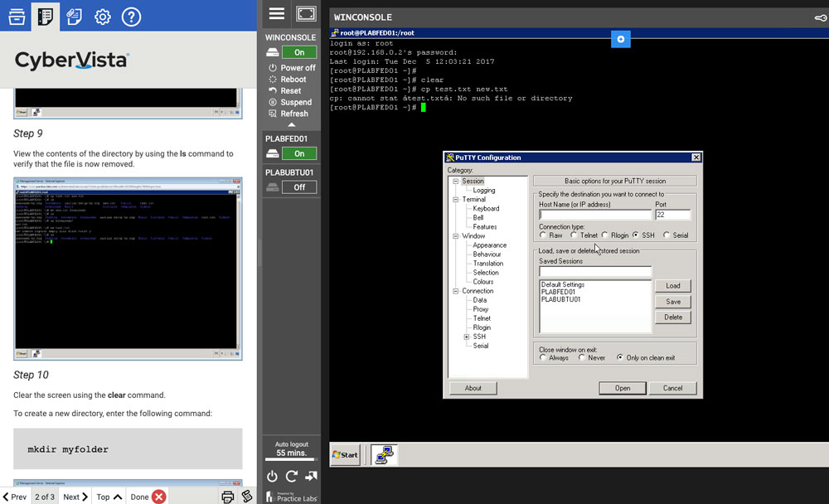The image size is (829, 504).
Task: Open the Step 9 screenshot thumbnail
Action: [128, 269]
